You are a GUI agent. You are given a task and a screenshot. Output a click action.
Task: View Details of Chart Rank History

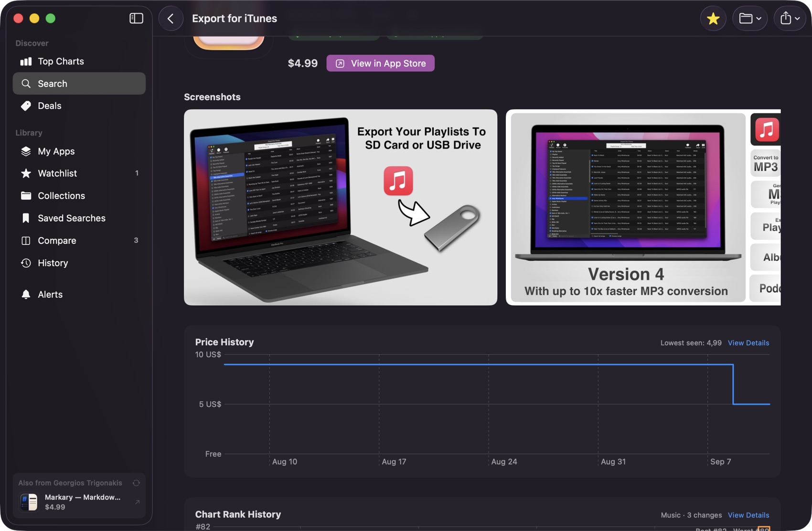pyautogui.click(x=748, y=515)
